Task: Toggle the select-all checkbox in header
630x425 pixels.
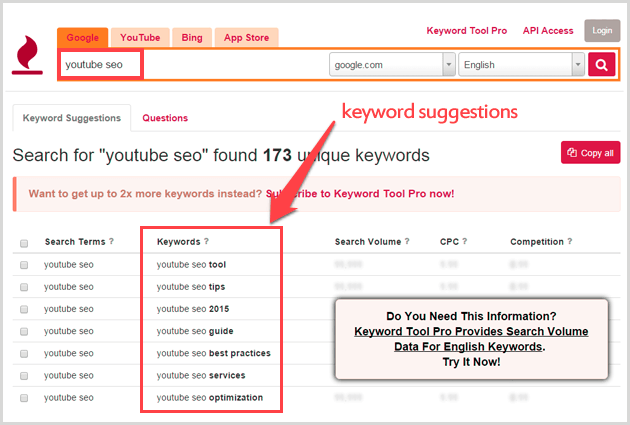Action: point(24,242)
